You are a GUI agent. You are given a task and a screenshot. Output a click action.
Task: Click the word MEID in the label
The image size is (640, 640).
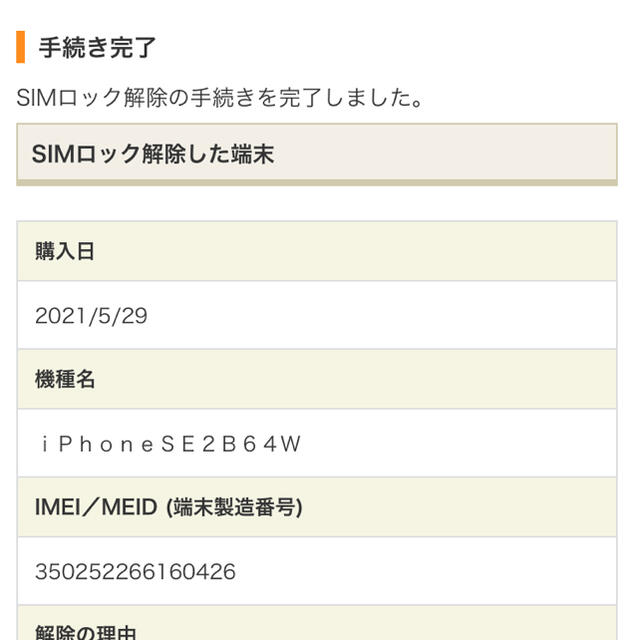click(x=129, y=507)
